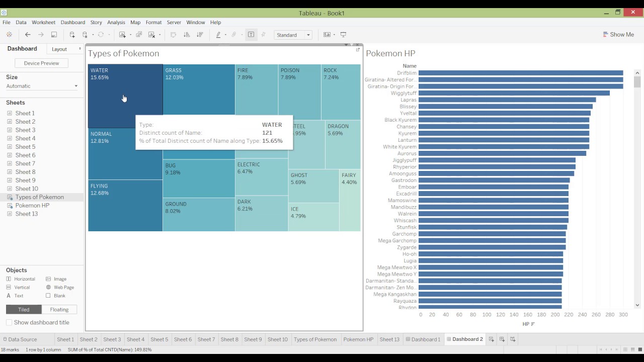Open the dashboard Size Automatic dropdown

click(42, 86)
